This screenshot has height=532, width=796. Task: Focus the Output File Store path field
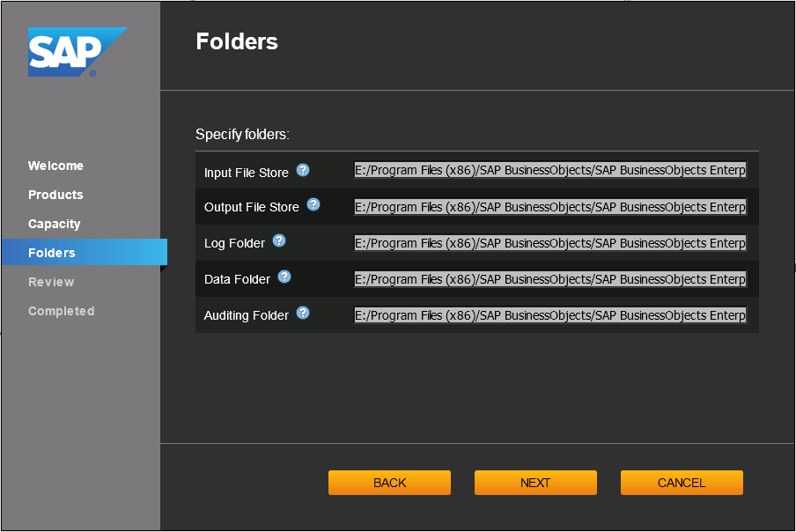pos(550,207)
